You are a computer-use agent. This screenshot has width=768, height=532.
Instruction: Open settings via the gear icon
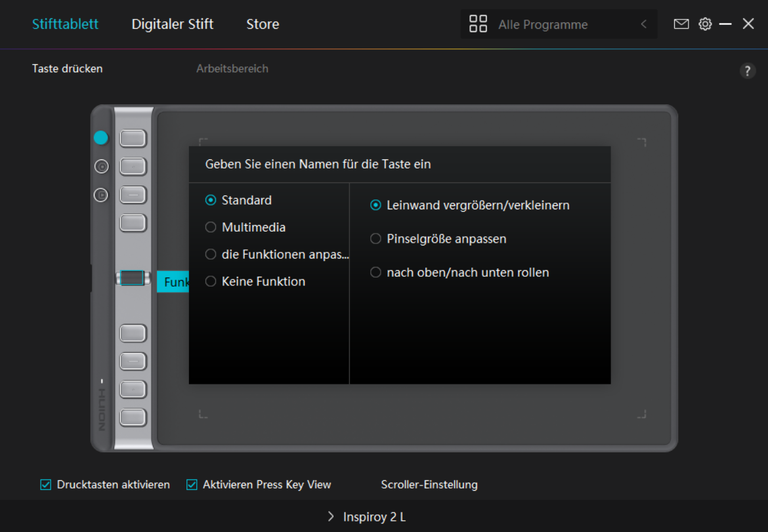coord(705,24)
